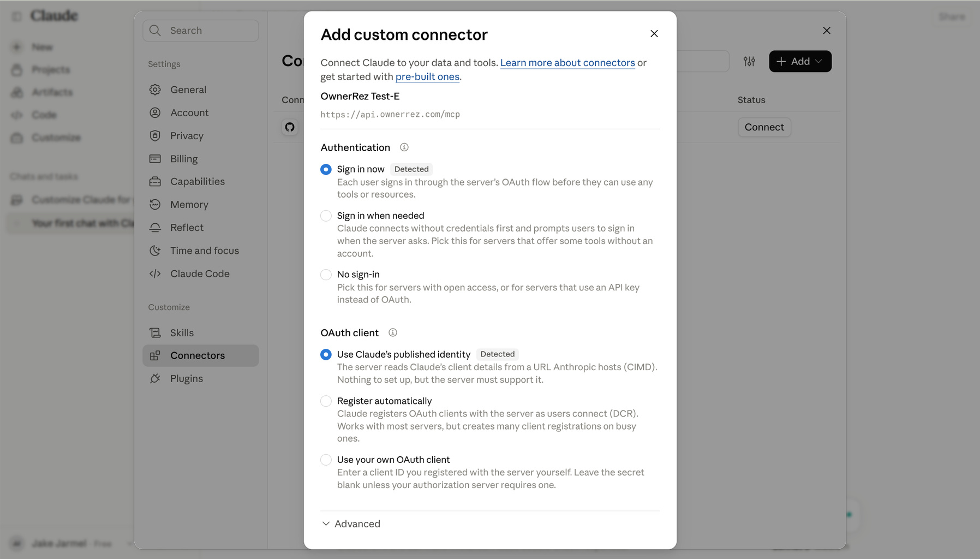Expand the Advanced section

[351, 524]
